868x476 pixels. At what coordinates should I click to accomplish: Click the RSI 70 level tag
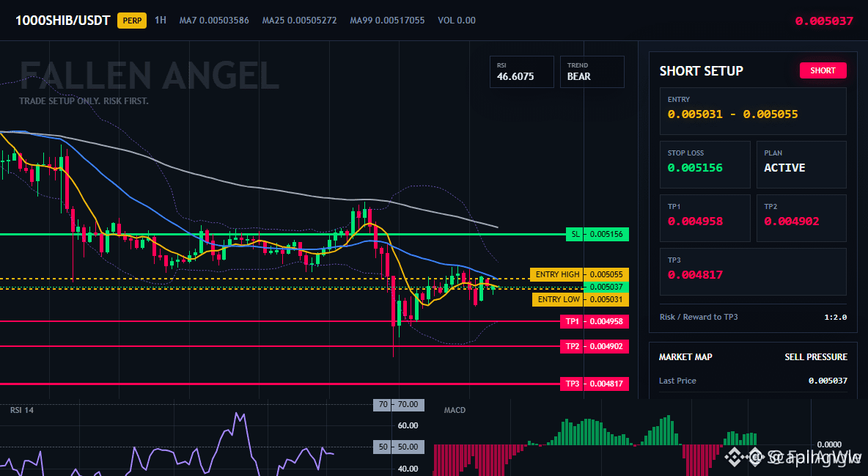click(x=399, y=405)
